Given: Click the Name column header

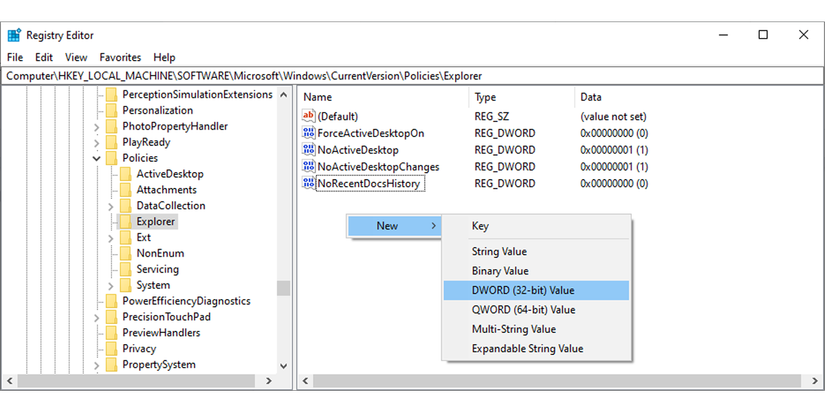Looking at the screenshot, I should [384, 97].
